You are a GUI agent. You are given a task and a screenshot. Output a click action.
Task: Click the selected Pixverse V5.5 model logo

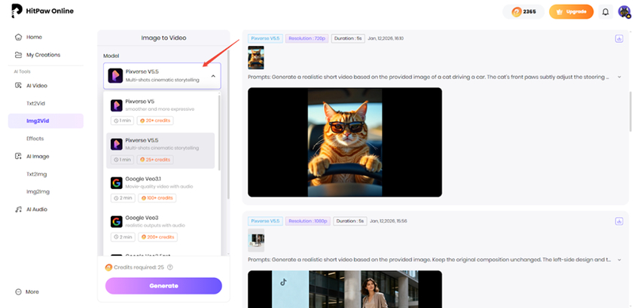pos(115,76)
